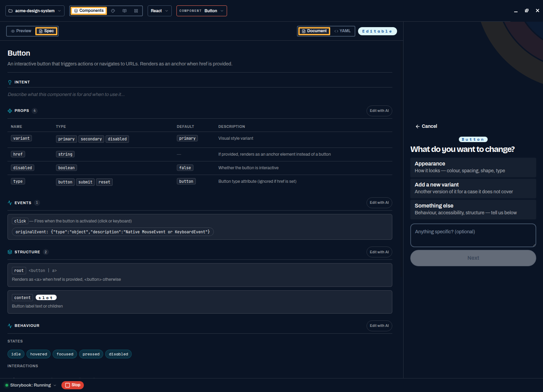Click Edit with AI for Events

click(379, 203)
